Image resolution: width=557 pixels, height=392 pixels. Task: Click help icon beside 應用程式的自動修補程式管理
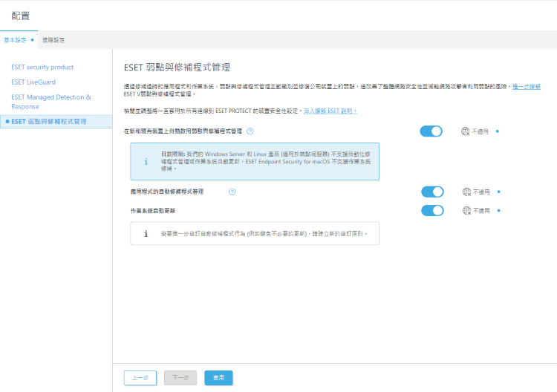232,192
